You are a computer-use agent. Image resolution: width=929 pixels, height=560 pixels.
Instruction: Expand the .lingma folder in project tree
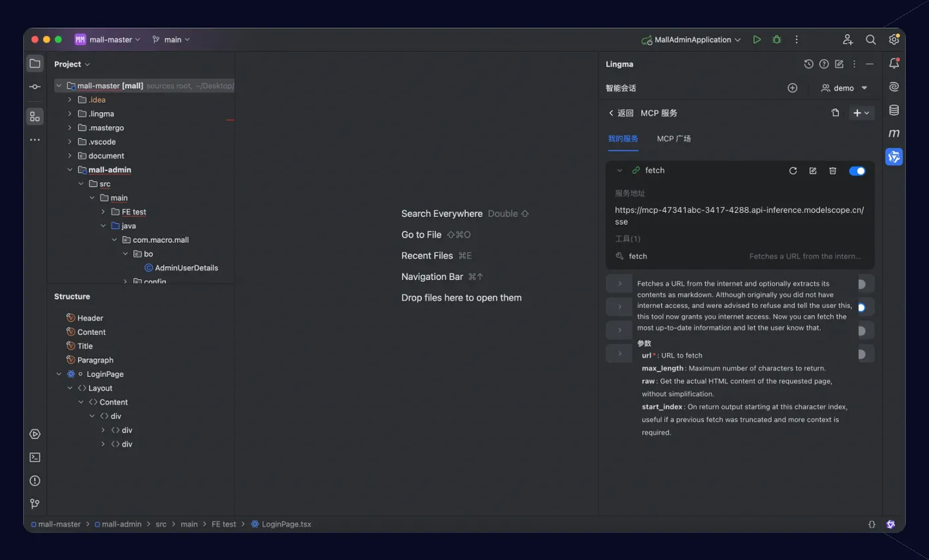(x=70, y=113)
